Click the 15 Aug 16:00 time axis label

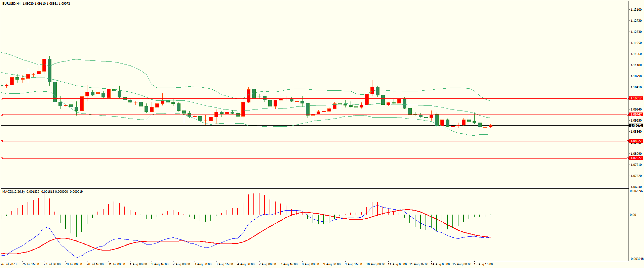[483, 264]
